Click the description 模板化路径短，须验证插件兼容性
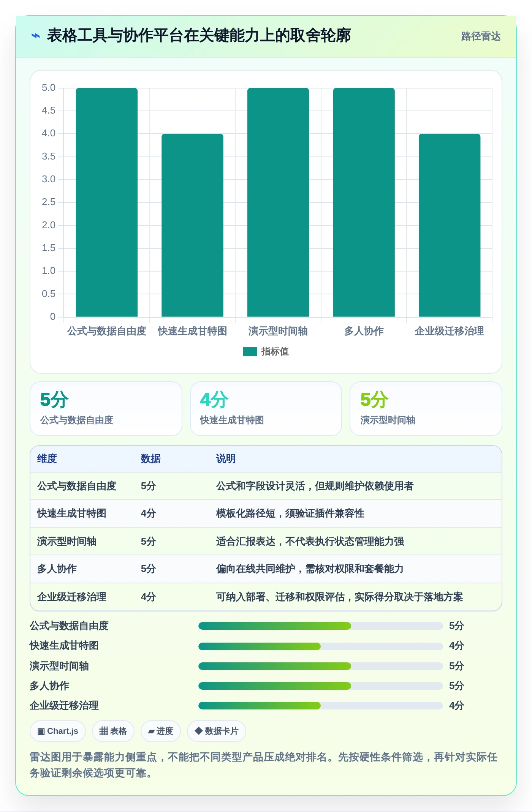 point(290,513)
